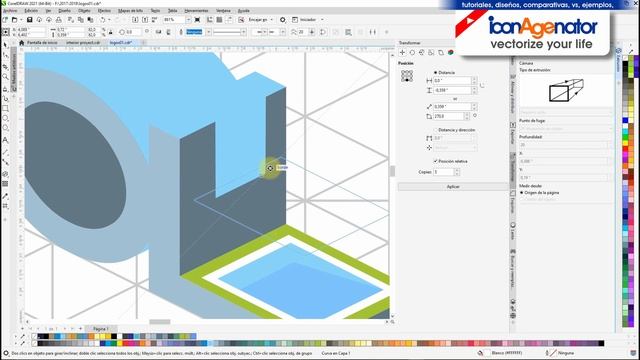
Task: Toggle the Posición relativa checkbox
Action: pyautogui.click(x=436, y=161)
